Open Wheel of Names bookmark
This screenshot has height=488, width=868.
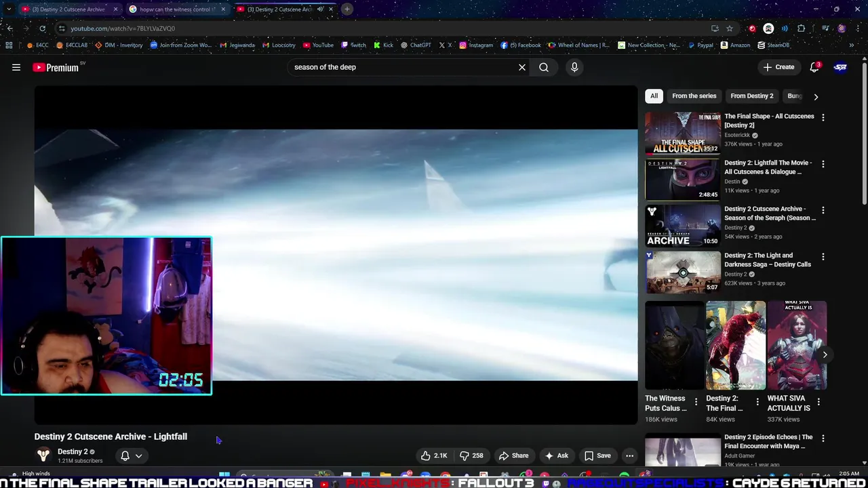(x=578, y=45)
